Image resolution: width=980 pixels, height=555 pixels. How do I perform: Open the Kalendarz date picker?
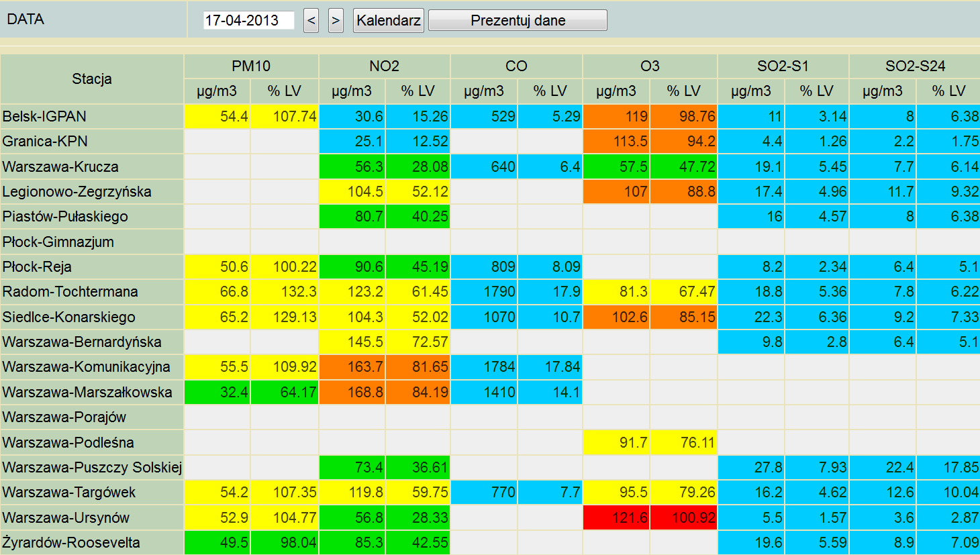[x=389, y=20]
